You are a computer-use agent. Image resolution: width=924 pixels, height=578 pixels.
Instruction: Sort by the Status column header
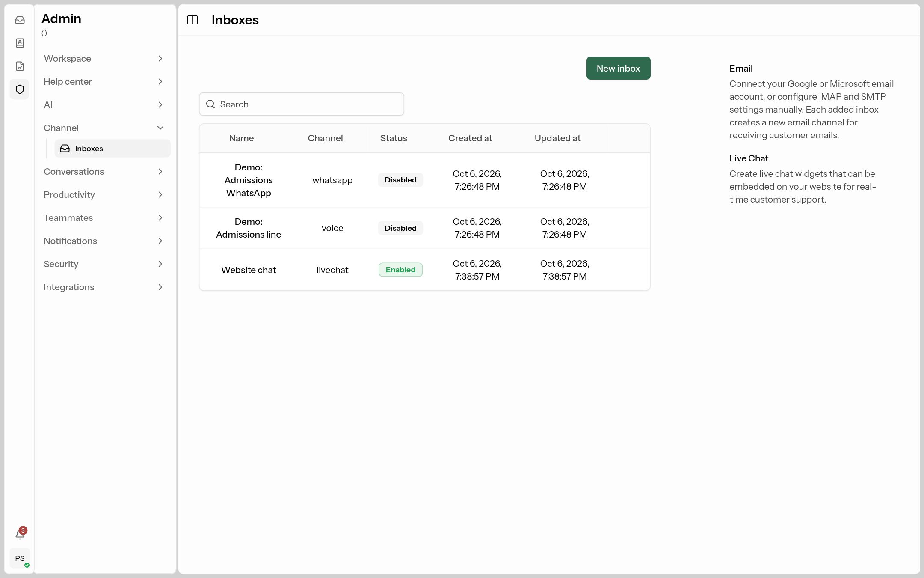coord(394,138)
